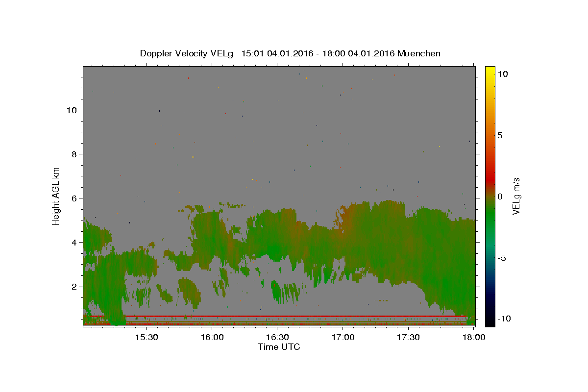
Task: Click the 4 km height tick label
Action: [74, 243]
